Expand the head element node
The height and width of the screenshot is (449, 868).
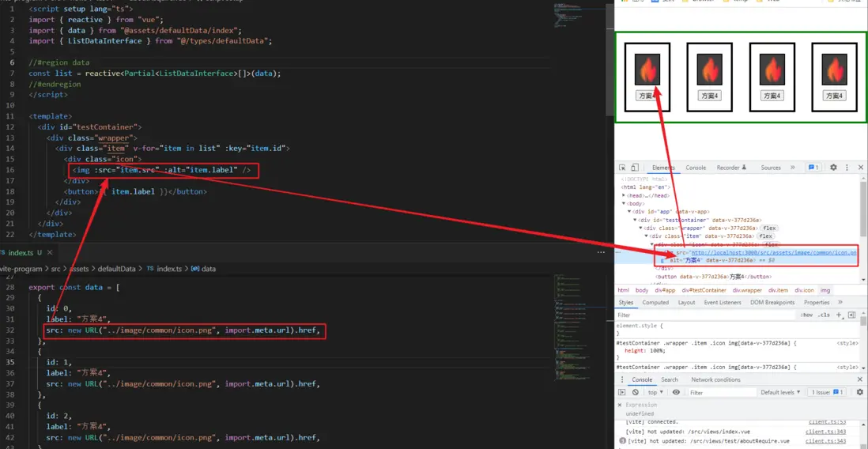click(624, 195)
